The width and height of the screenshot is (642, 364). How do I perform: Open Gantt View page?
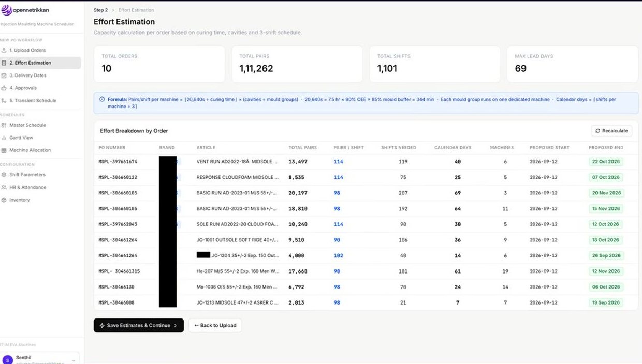[40, 138]
